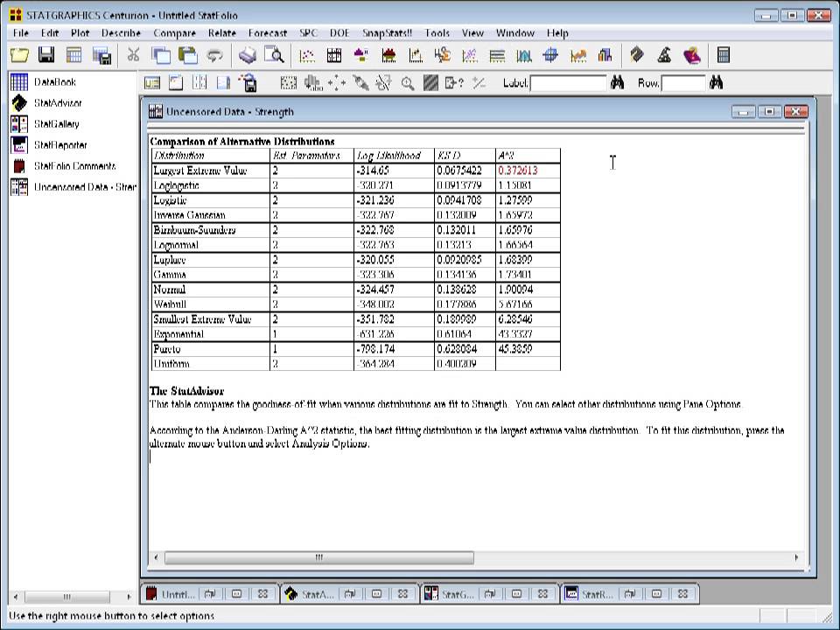The width and height of the screenshot is (840, 630).
Task: Open the Forecast menu
Action: 268,33
